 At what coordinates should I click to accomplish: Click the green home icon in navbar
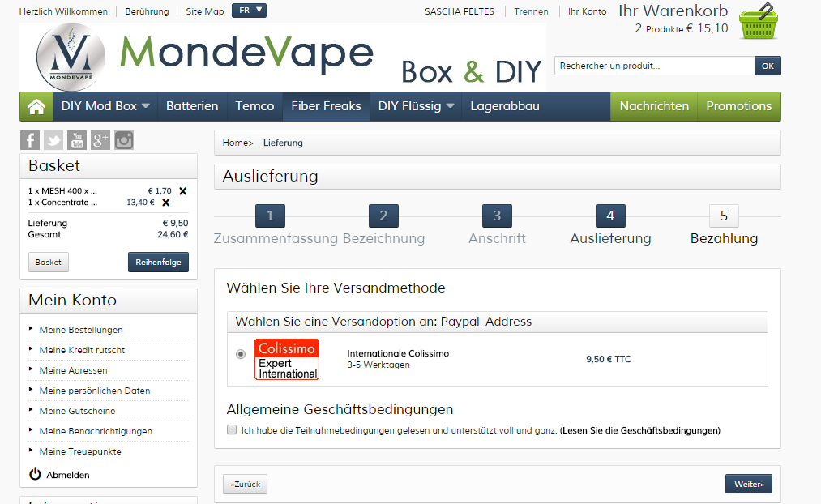coord(36,106)
